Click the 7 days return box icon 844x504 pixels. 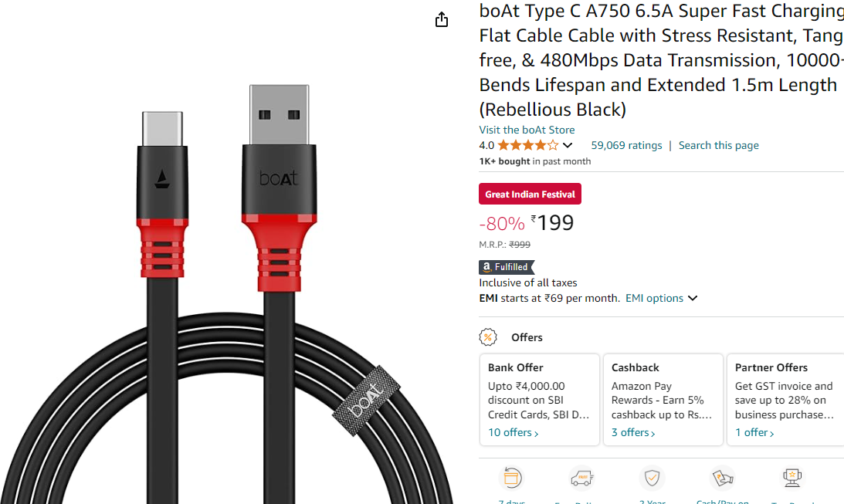(511, 478)
